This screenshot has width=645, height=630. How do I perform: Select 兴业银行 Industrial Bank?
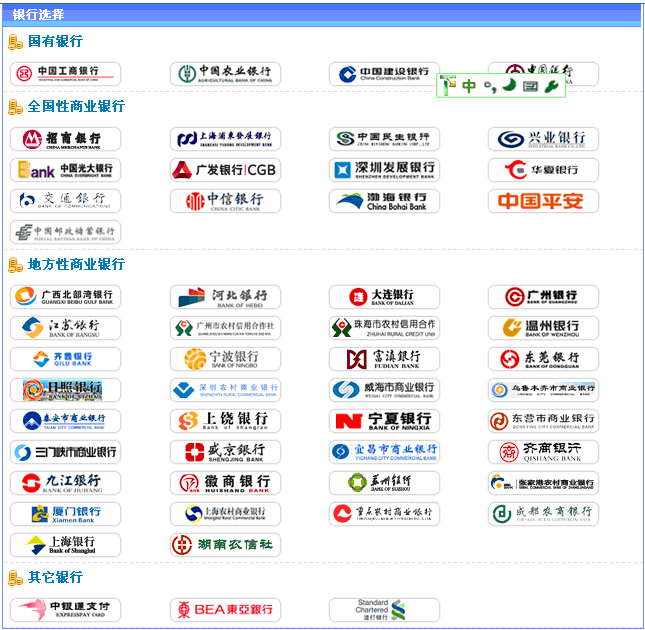click(x=543, y=139)
